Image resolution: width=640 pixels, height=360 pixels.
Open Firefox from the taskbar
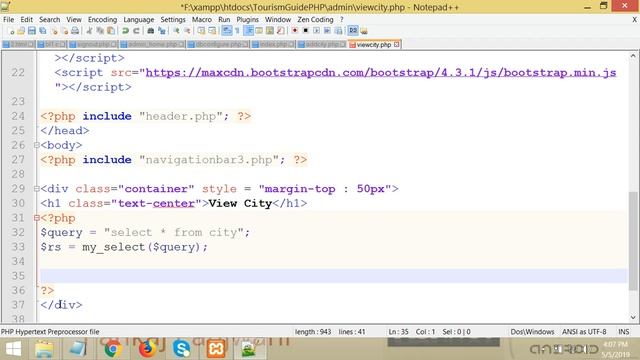click(x=147, y=349)
